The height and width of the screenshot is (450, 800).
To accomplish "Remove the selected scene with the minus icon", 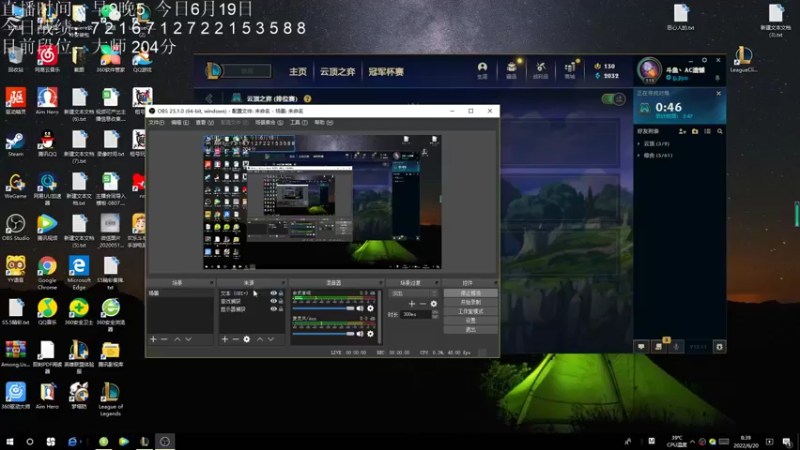I will click(x=164, y=339).
